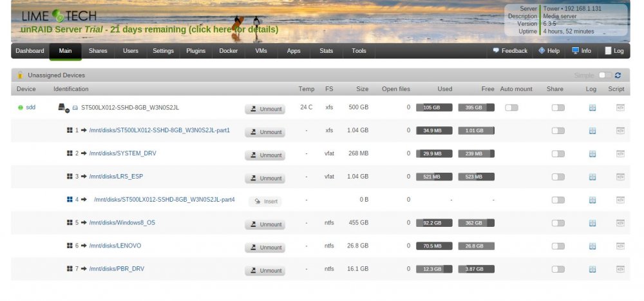Open log icon for LENOVO row

pos(592,246)
